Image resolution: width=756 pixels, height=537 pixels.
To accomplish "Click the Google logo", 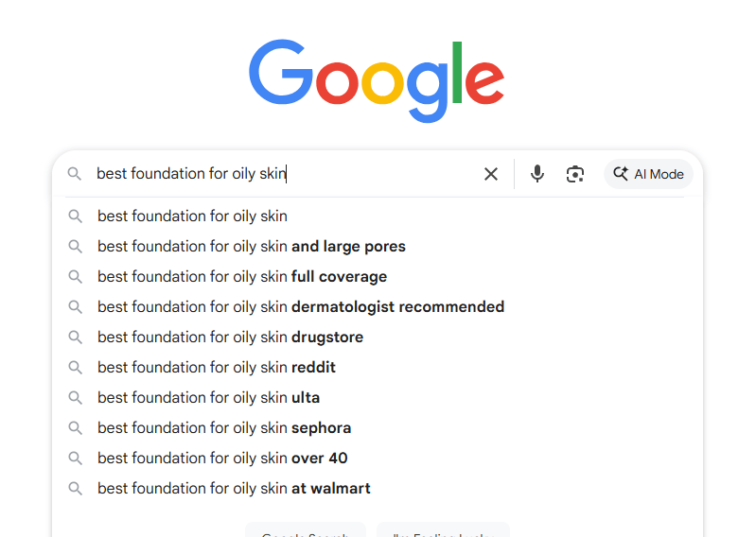I will 377,79.
